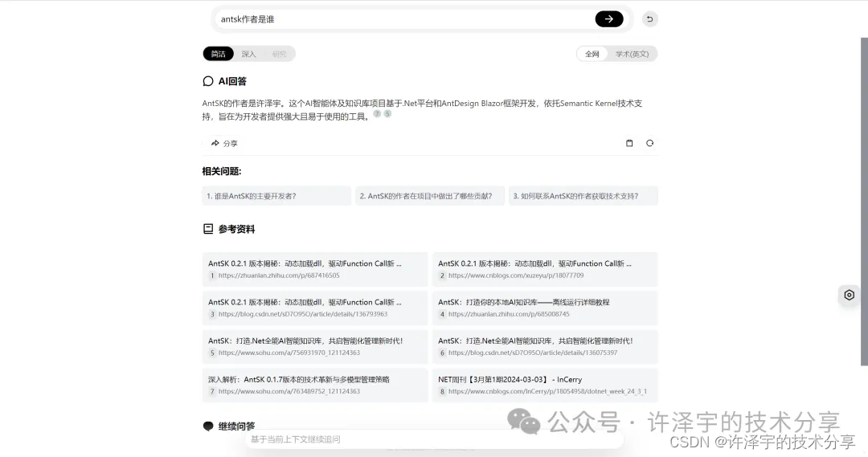Open reference 7 AntSK 0.1.7版本 article
Image resolution: width=868 pixels, height=457 pixels.
(x=315, y=386)
